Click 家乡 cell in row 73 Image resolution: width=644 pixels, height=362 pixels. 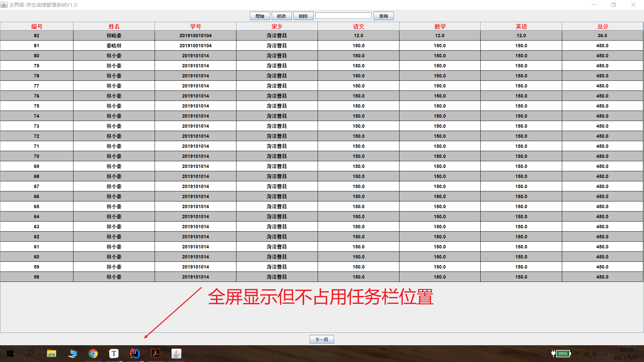tap(277, 126)
